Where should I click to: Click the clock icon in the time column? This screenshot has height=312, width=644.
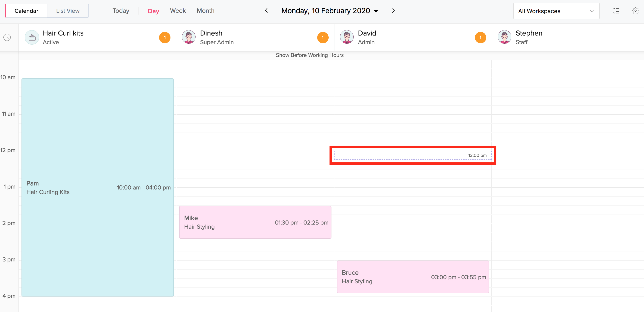click(7, 38)
